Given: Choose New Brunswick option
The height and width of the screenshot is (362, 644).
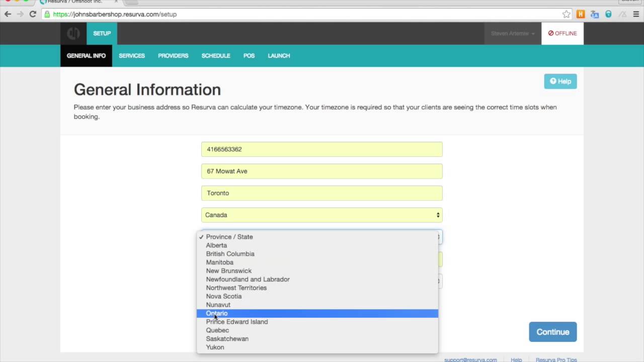Looking at the screenshot, I should [317, 271].
